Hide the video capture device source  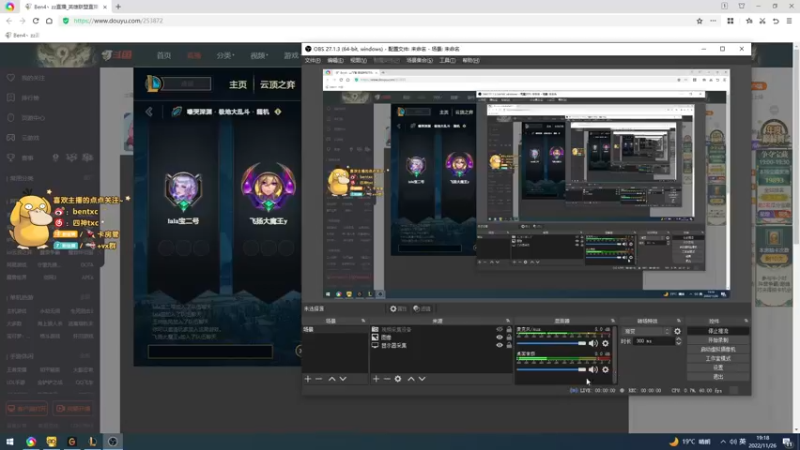click(x=499, y=330)
